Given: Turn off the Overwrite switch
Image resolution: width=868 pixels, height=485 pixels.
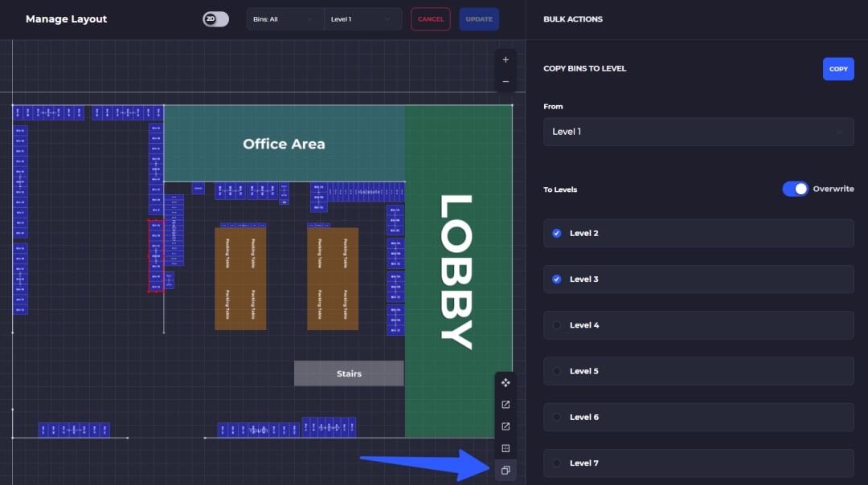Looking at the screenshot, I should point(796,190).
